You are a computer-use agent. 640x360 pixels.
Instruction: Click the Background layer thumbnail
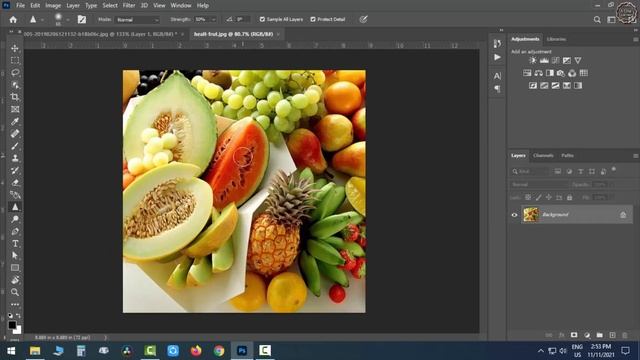tap(531, 215)
